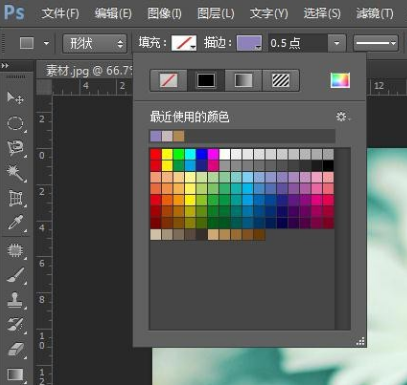The image size is (407, 385).
Task: Choose the Solid Color stroke option
Action: [x=206, y=80]
